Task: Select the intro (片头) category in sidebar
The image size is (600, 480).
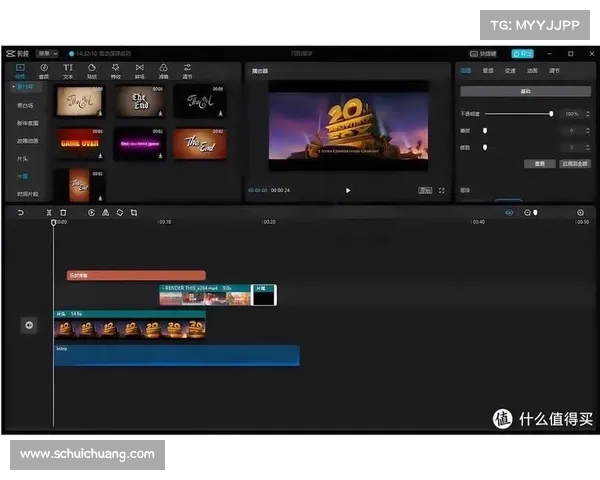Action: (23, 158)
